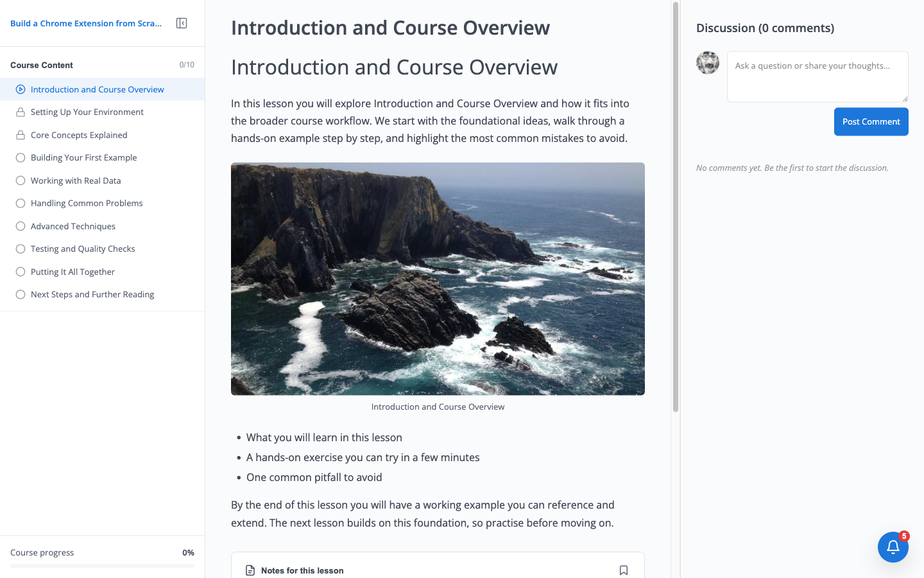Viewport: 924px width, 578px height.
Task: Click the Build a Chrome Extension course title link
Action: [x=86, y=23]
